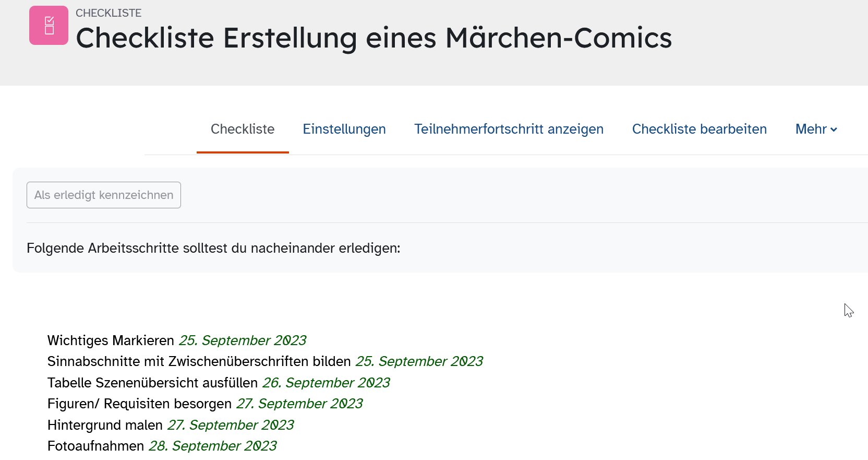868x460 pixels.
Task: Click the due date beside Hintergrund malen
Action: pyautogui.click(x=231, y=425)
